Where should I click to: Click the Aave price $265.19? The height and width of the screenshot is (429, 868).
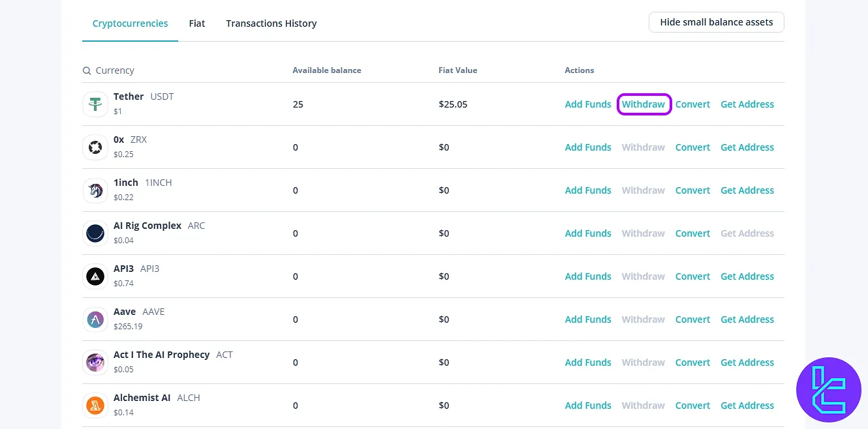(128, 327)
